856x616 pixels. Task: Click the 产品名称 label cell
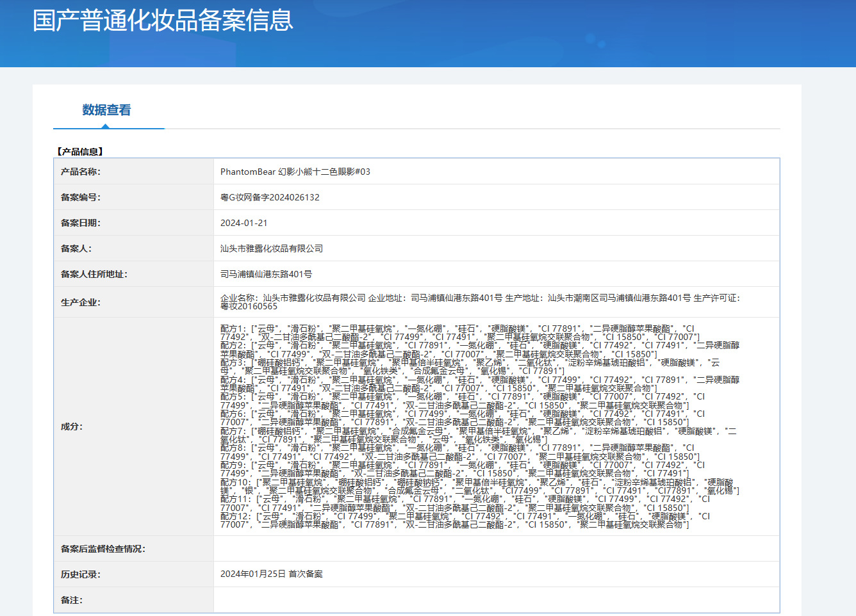pyautogui.click(x=133, y=172)
